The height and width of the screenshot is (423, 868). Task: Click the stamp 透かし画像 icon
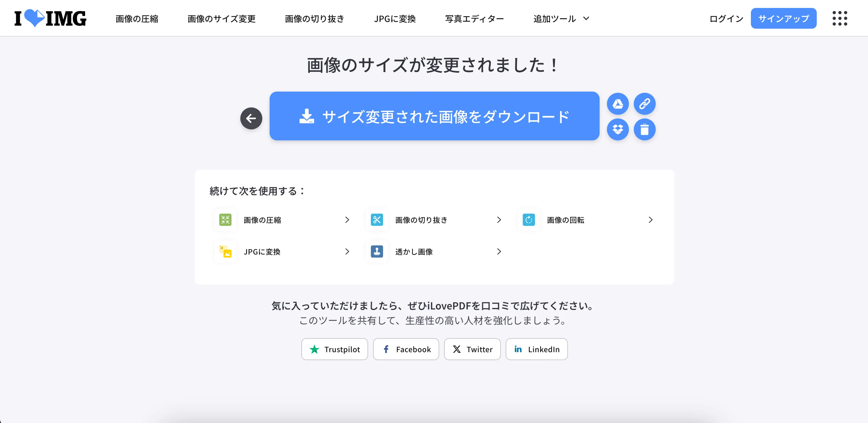click(x=377, y=251)
